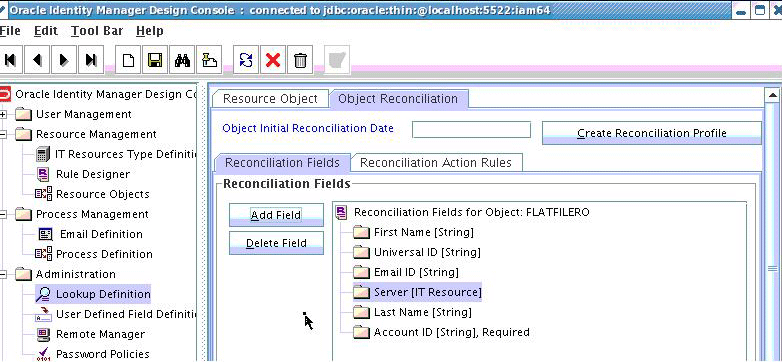The height and width of the screenshot is (362, 782).
Task: Select the First Name [String] row text
Action: (424, 232)
